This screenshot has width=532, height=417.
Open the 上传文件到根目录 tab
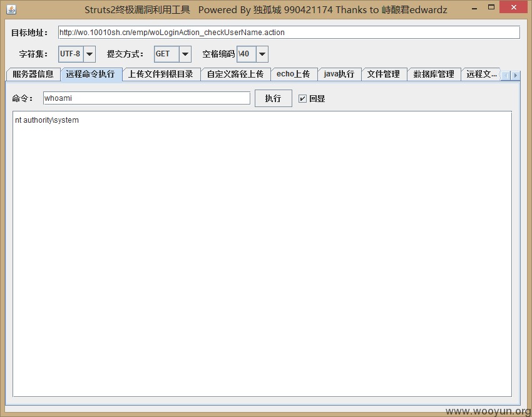tap(161, 75)
